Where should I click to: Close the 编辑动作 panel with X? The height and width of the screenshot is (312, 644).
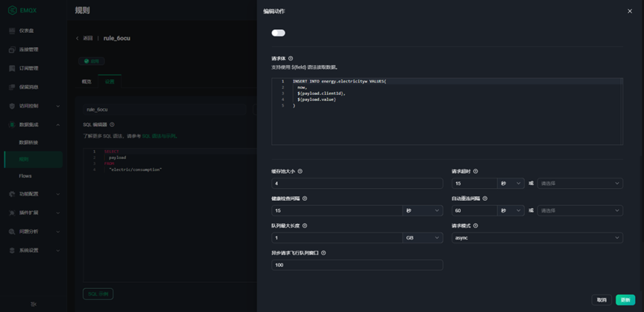click(x=630, y=11)
